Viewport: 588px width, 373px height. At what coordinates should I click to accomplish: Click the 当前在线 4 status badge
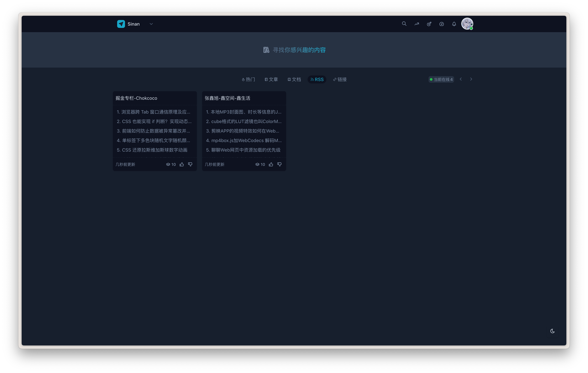coord(441,79)
